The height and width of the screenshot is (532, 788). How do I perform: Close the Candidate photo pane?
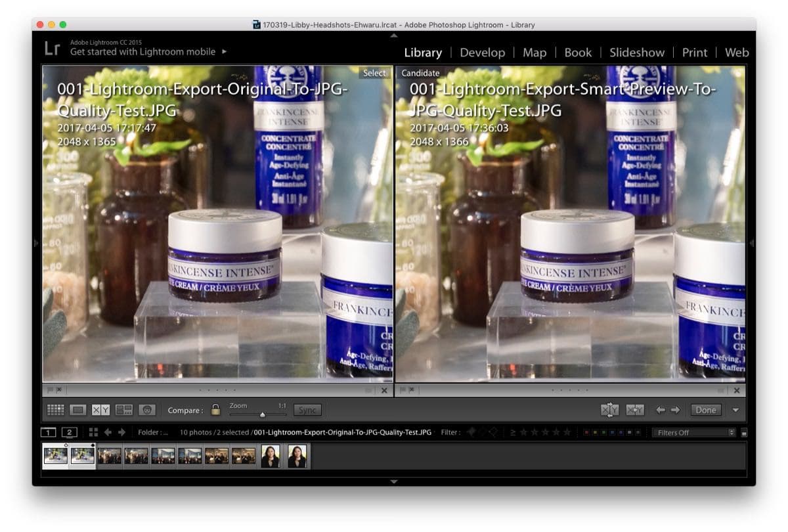[x=737, y=390]
